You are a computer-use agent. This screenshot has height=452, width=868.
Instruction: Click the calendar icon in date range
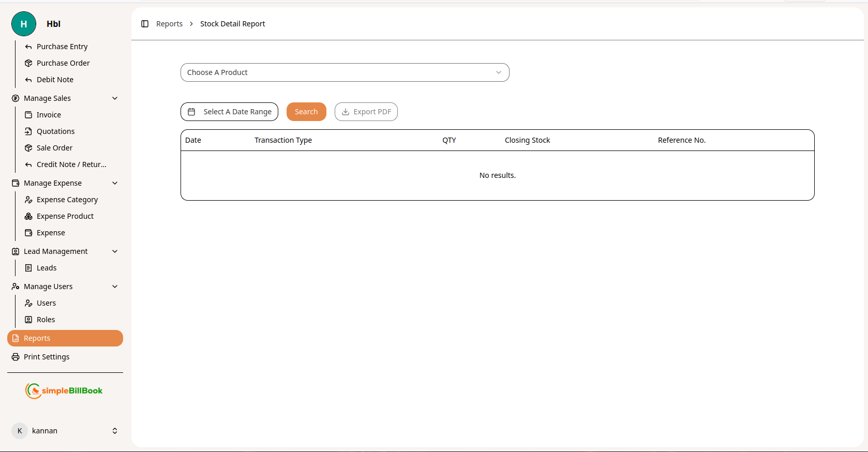click(x=191, y=112)
